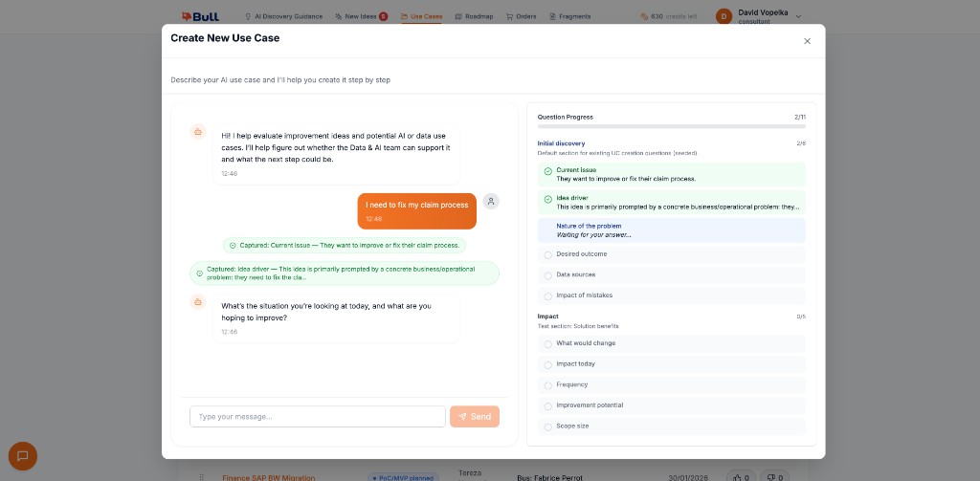Open Fragments tab

570,17
